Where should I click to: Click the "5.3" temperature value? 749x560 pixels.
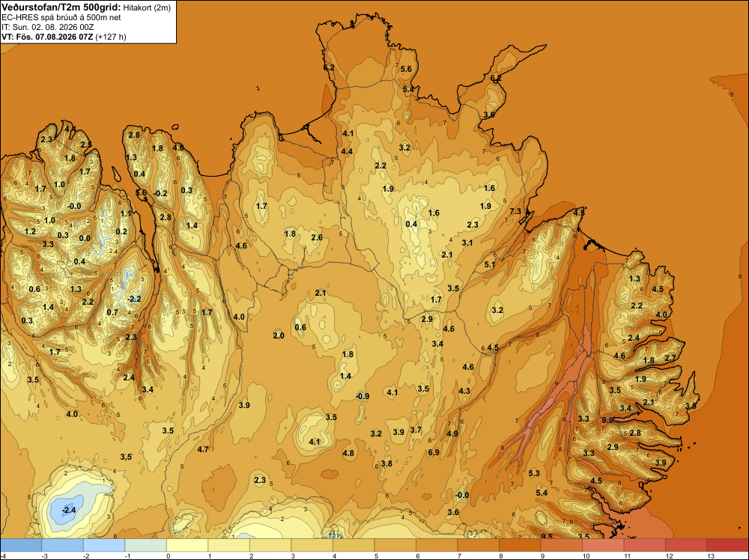click(534, 473)
